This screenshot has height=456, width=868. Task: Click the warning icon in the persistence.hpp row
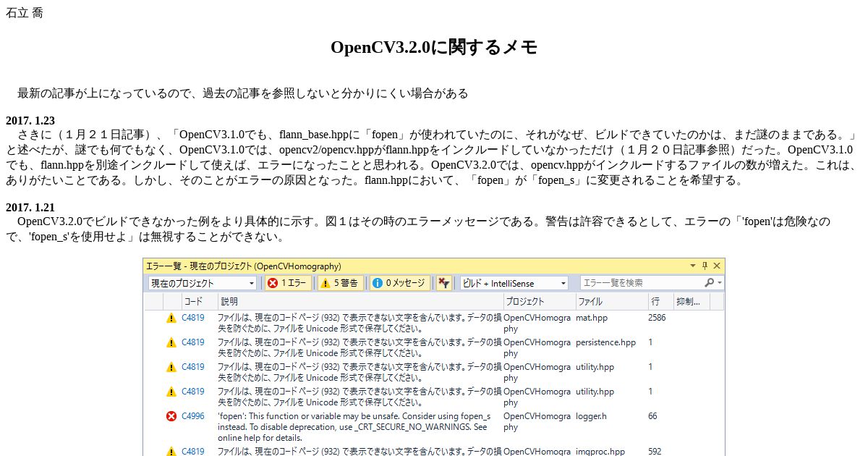tap(171, 342)
